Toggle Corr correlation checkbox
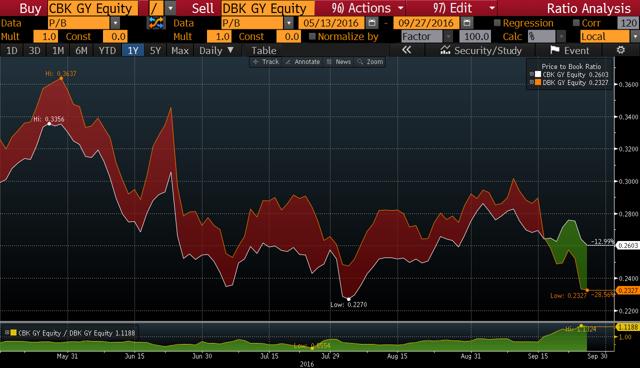Image resolution: width=640 pixels, height=368 pixels. click(576, 23)
